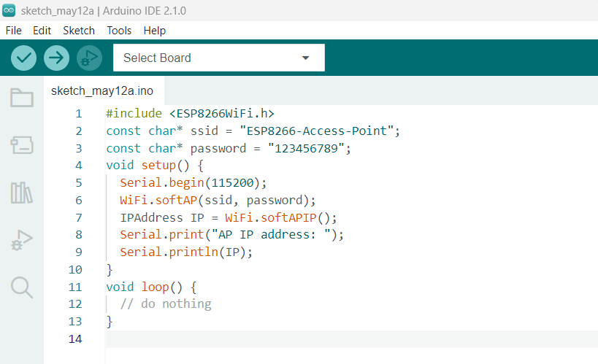
Task: Show the Debug panel from the sidebar
Action: point(22,240)
